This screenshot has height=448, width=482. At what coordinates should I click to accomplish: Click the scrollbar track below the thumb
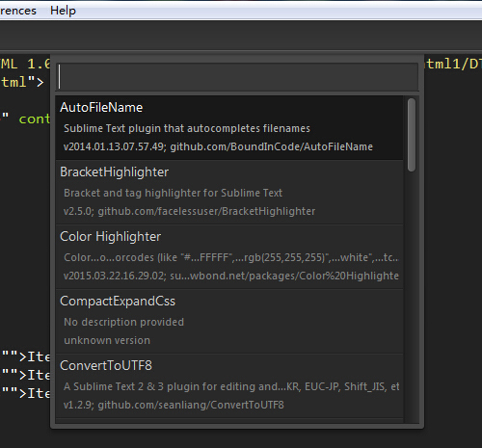412,296
